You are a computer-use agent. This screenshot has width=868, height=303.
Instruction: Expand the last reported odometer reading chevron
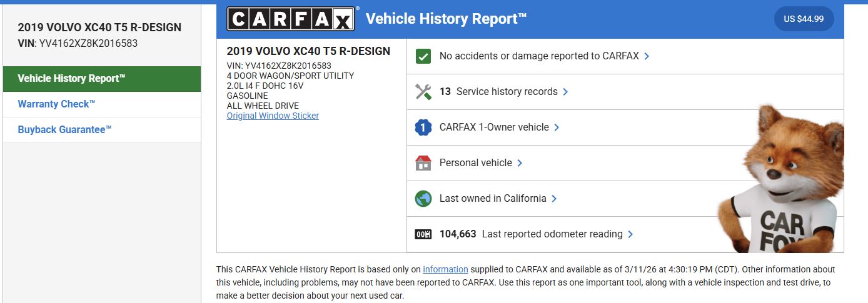630,234
